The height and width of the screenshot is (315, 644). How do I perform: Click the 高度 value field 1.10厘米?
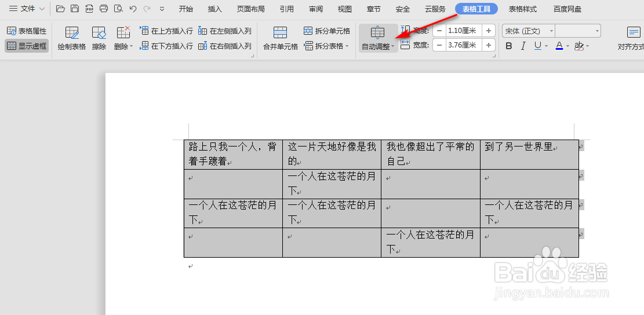click(x=464, y=30)
